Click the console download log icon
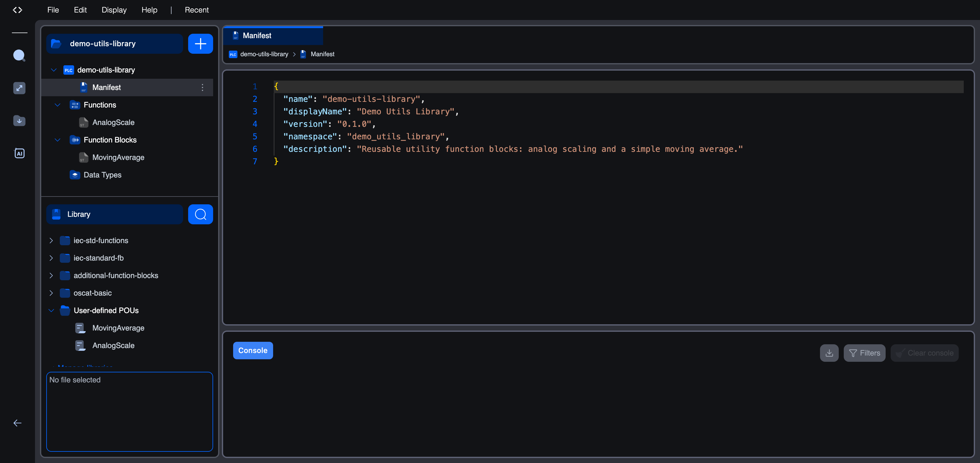Image resolution: width=980 pixels, height=463 pixels. pyautogui.click(x=829, y=353)
